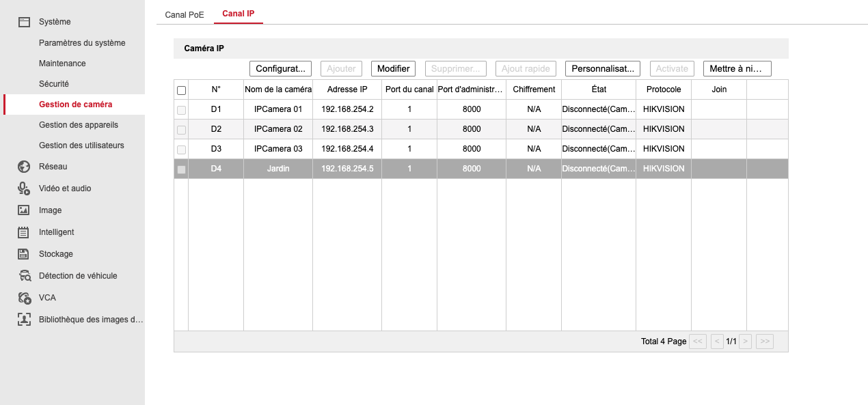The height and width of the screenshot is (405, 868).
Task: Expand the Bibliothèque des images section
Action: click(x=90, y=320)
